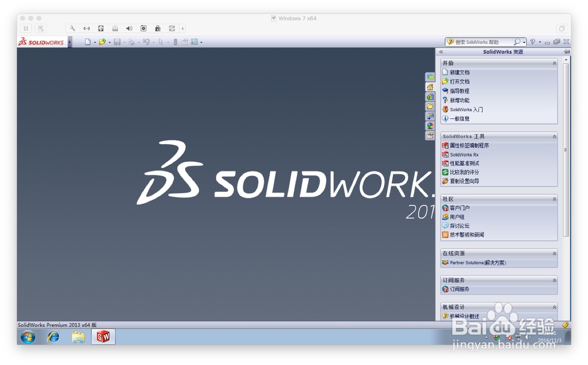This screenshot has width=588, height=365.
Task: Open the New Document dropdown arrow
Action: (x=95, y=42)
